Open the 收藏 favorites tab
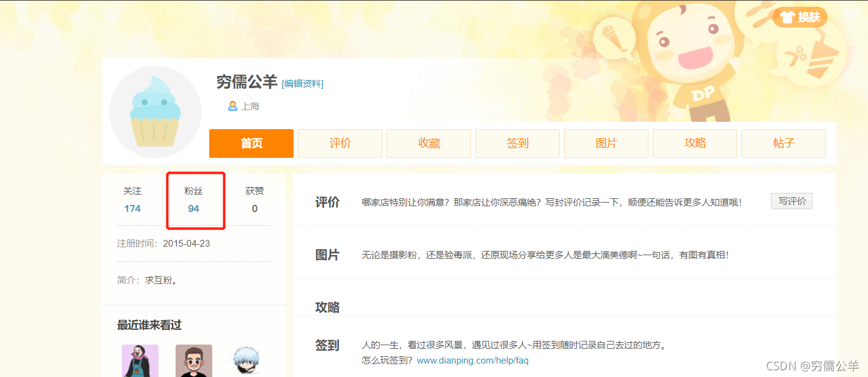The image size is (868, 377). point(429,143)
